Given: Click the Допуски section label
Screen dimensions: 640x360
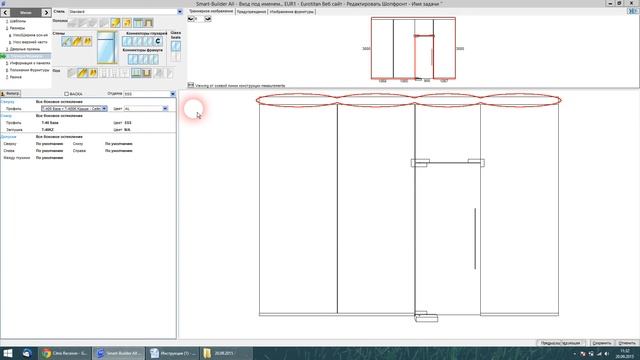Looking at the screenshot, I should (x=7, y=137).
